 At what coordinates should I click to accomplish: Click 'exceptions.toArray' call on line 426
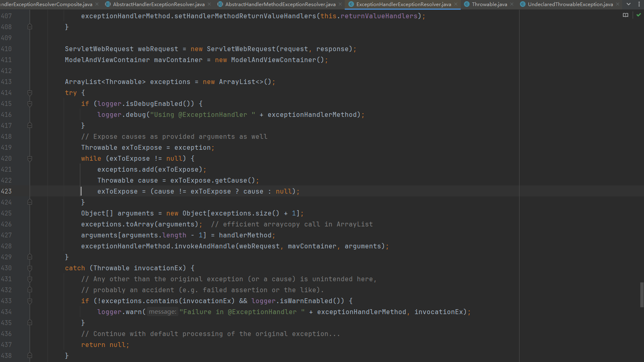click(118, 224)
